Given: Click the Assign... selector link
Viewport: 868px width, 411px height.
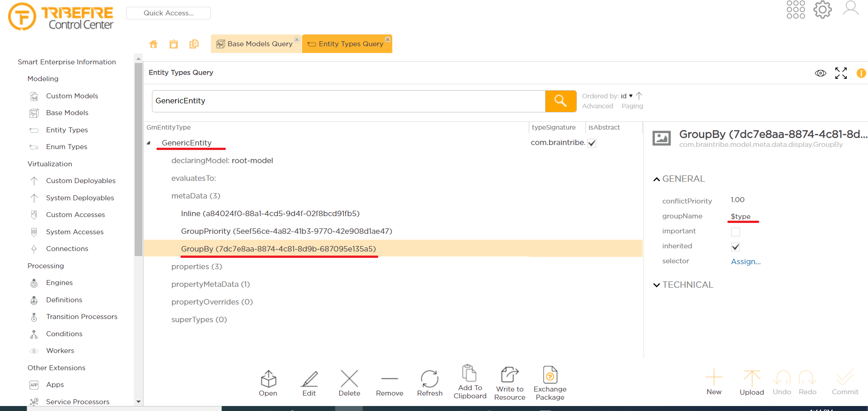Looking at the screenshot, I should click(x=746, y=261).
